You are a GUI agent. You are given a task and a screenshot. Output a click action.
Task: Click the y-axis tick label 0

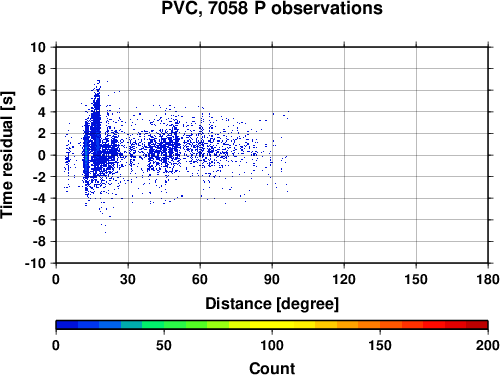tap(42, 155)
